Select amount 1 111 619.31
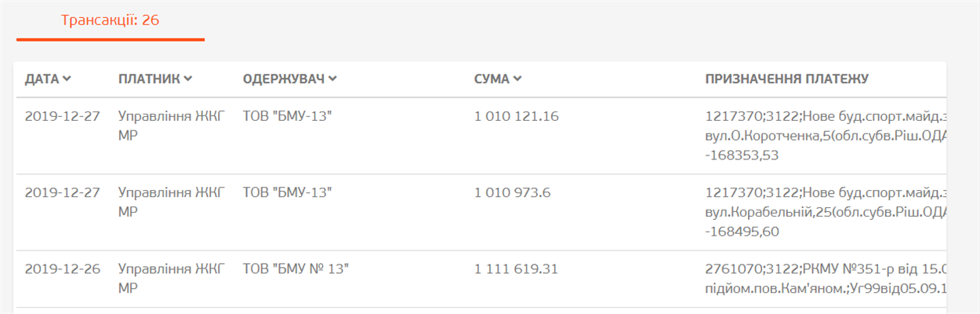980x314 pixels. click(516, 269)
